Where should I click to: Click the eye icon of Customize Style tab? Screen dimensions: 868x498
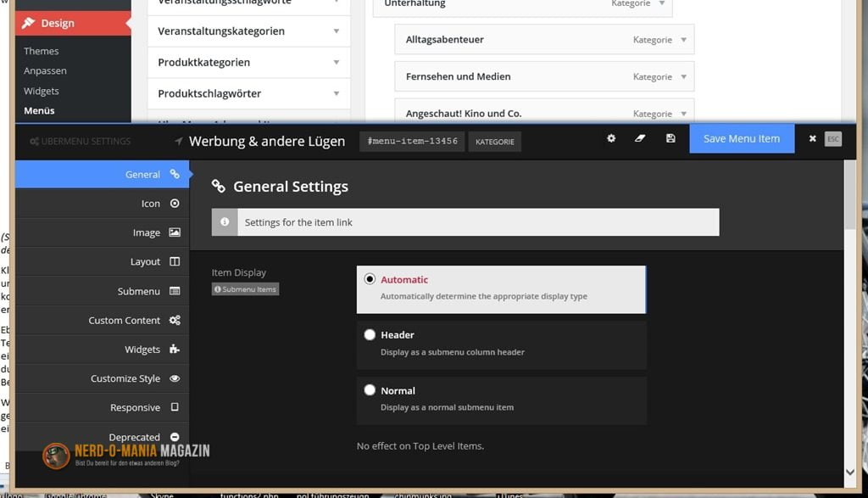[x=175, y=378]
